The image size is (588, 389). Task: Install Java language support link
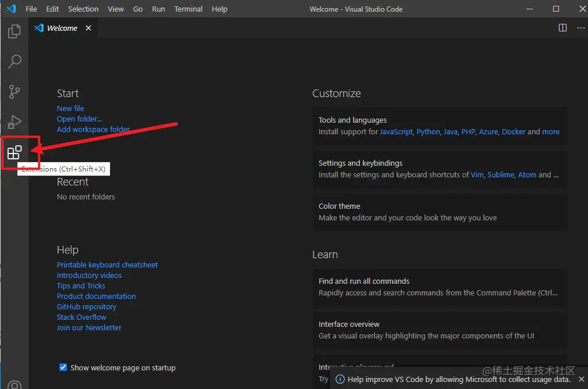coord(450,131)
